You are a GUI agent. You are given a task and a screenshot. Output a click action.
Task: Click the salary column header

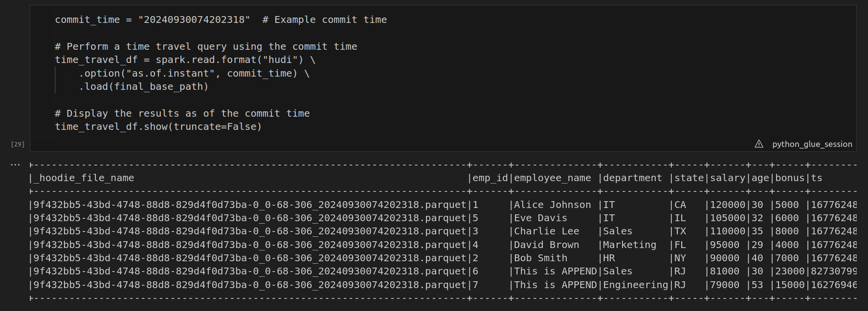click(x=727, y=178)
